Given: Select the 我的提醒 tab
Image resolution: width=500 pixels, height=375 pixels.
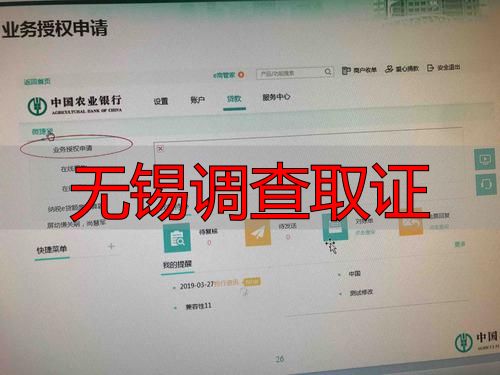Looking at the screenshot, I should click(x=177, y=265).
